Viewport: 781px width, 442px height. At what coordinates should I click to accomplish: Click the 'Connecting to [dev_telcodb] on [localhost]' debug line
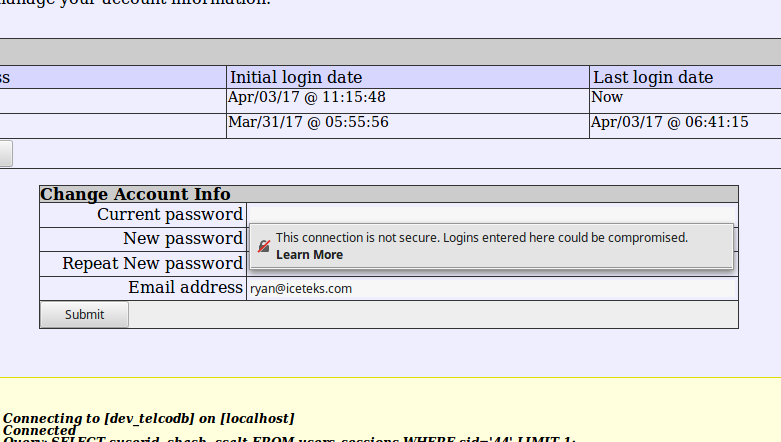pos(148,418)
